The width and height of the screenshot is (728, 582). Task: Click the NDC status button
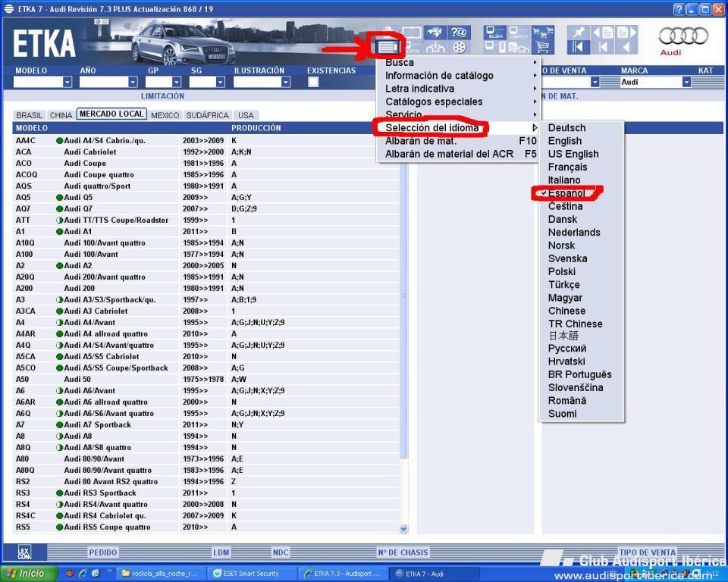pos(281,552)
